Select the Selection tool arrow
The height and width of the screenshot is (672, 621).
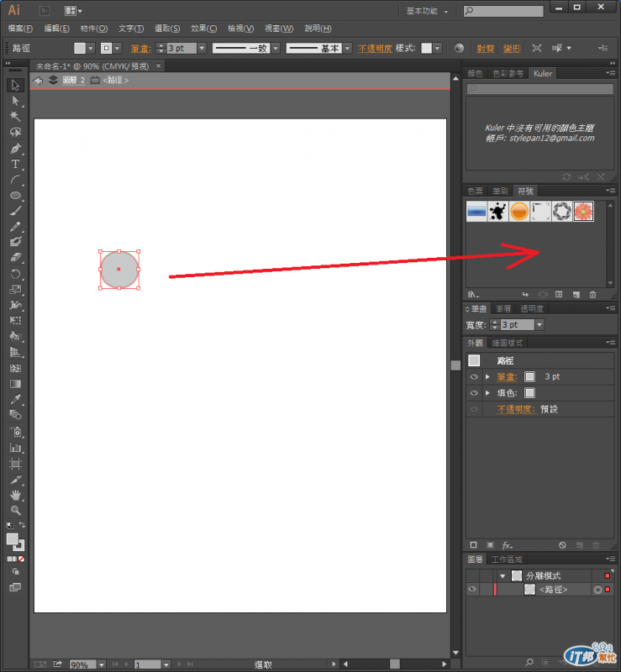coord(15,85)
